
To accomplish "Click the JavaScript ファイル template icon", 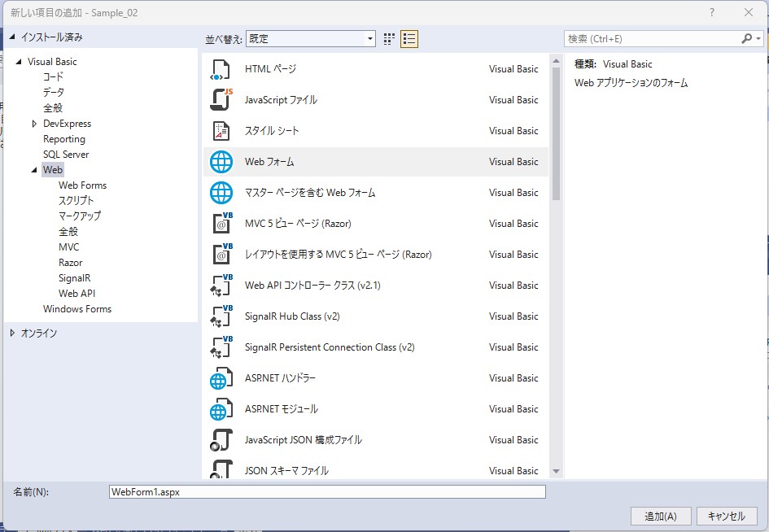I will (x=221, y=100).
